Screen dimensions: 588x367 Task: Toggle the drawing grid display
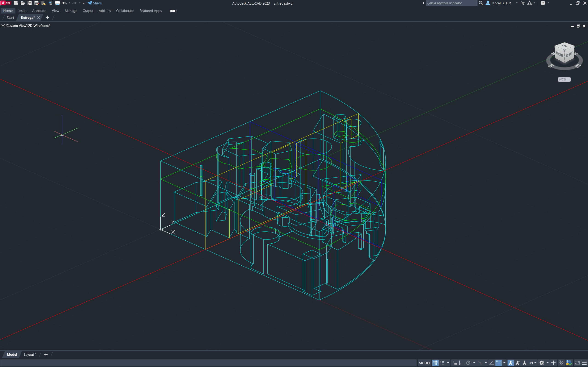point(435,363)
